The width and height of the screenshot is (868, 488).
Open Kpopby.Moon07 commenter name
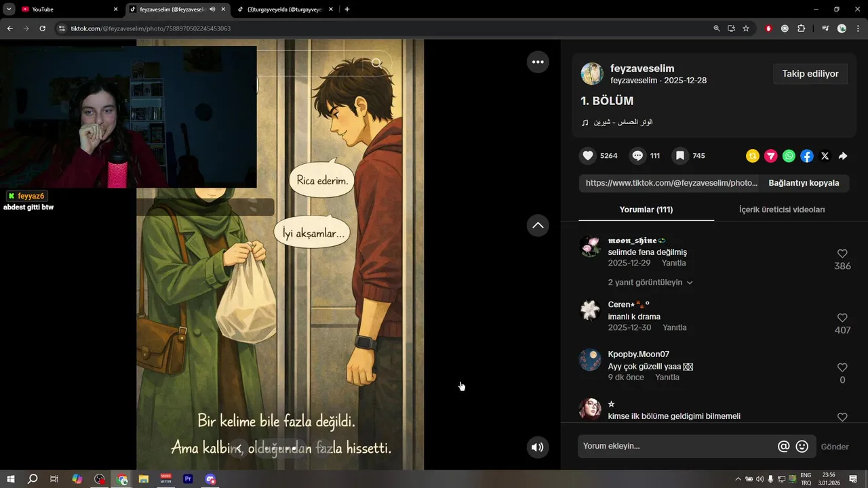(x=639, y=354)
